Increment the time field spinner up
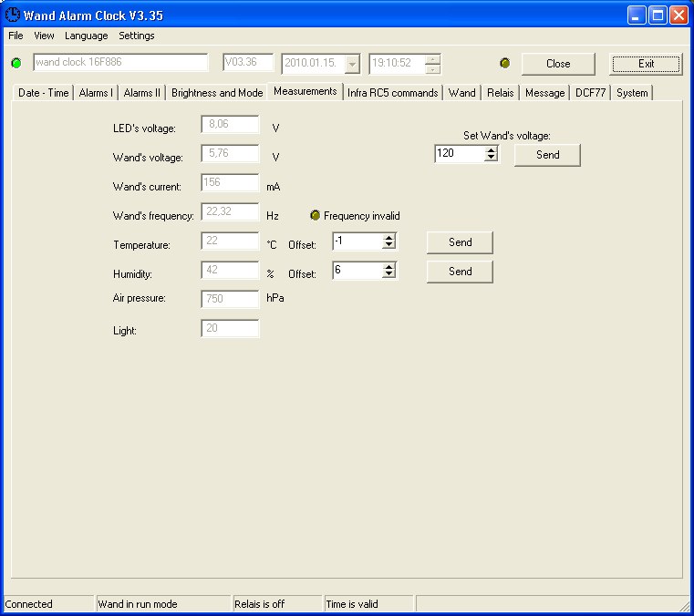 click(x=432, y=59)
